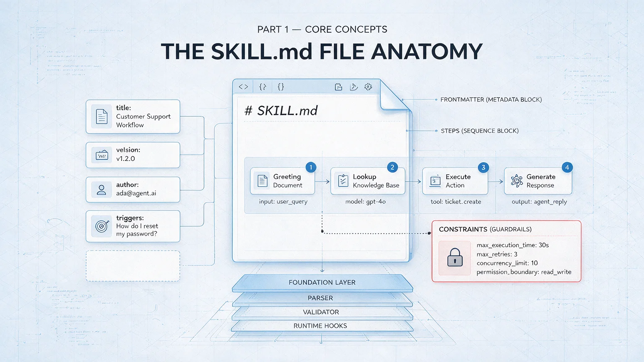Click the empty curly braces icon
The width and height of the screenshot is (644, 362).
pos(281,87)
